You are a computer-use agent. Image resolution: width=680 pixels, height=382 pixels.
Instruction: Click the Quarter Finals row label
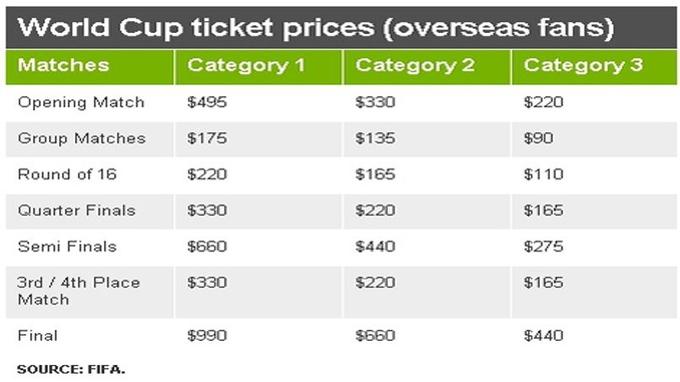[77, 210]
